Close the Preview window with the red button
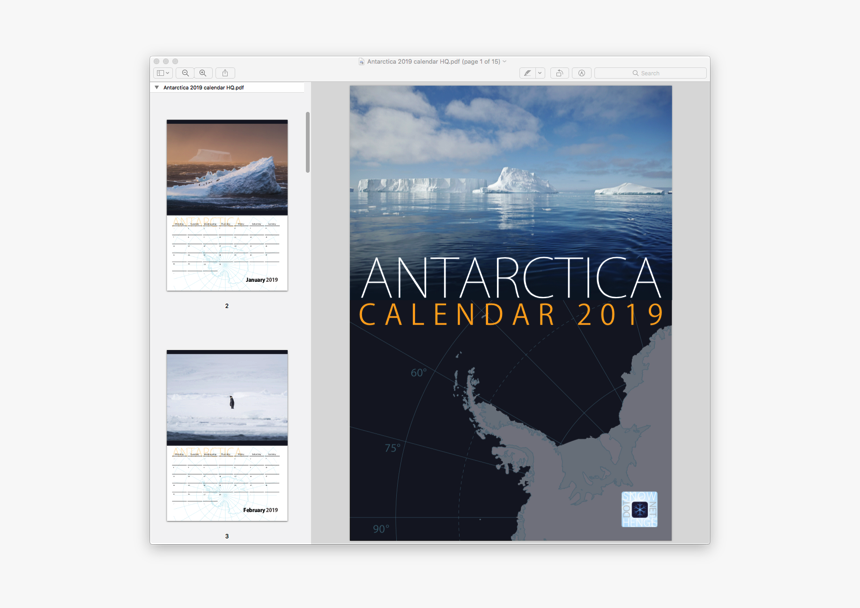The width and height of the screenshot is (860, 608). point(156,61)
